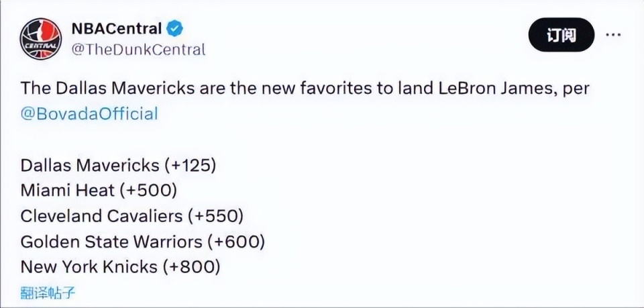The width and height of the screenshot is (644, 308).
Task: Click the NBACentral display name
Action: point(117,29)
